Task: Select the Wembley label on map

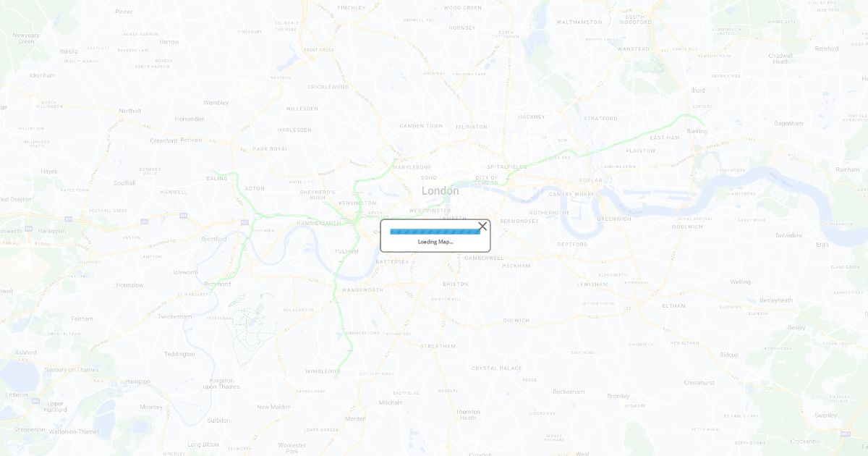Action: (x=216, y=103)
